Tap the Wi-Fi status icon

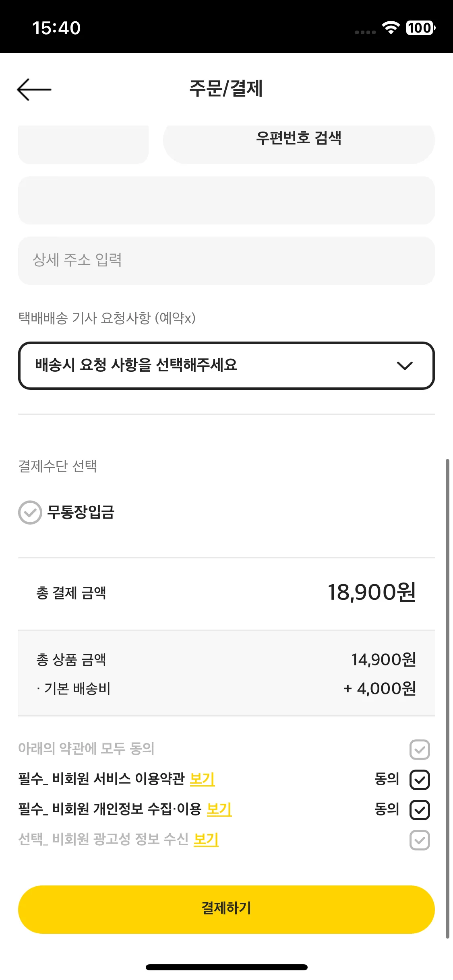point(390,28)
